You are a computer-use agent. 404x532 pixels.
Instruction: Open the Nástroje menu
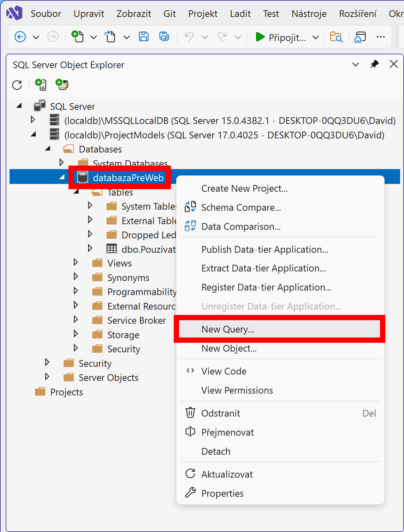pos(309,14)
